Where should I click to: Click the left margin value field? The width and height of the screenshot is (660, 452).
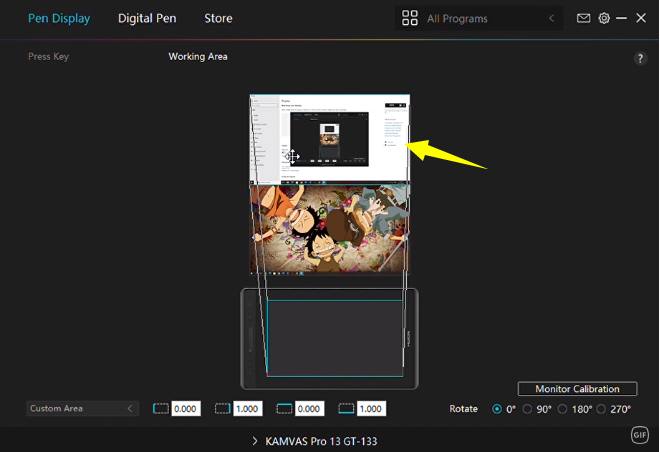[186, 409]
